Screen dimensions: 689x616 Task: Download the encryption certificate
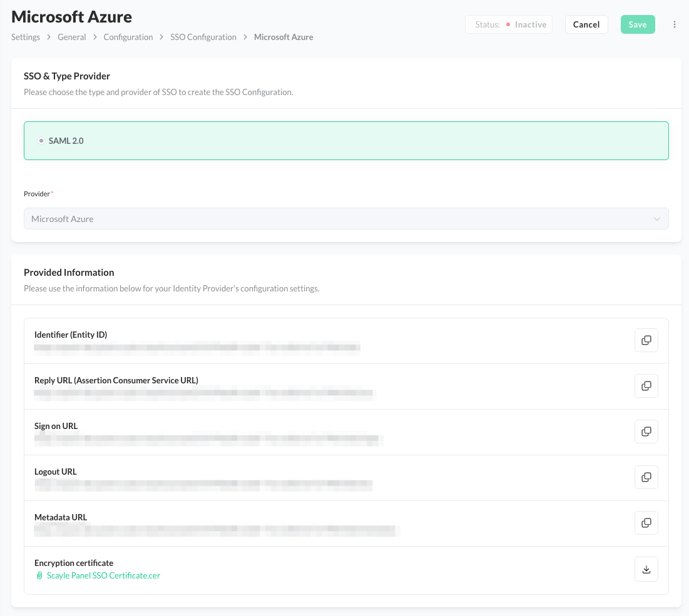(646, 569)
